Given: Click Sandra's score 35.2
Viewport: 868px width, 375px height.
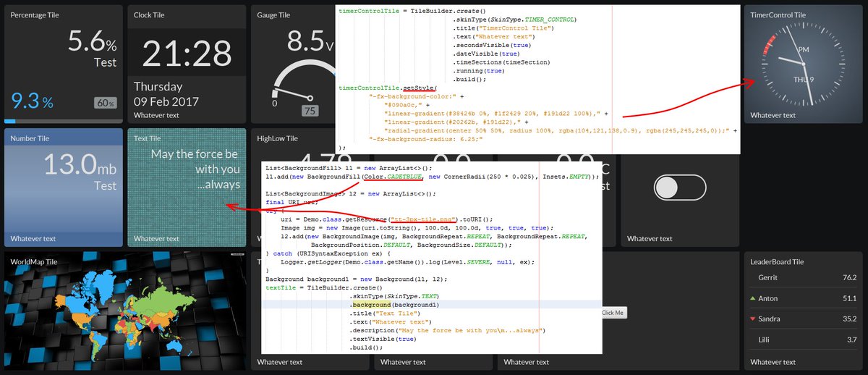Looking at the screenshot, I should coord(849,319).
